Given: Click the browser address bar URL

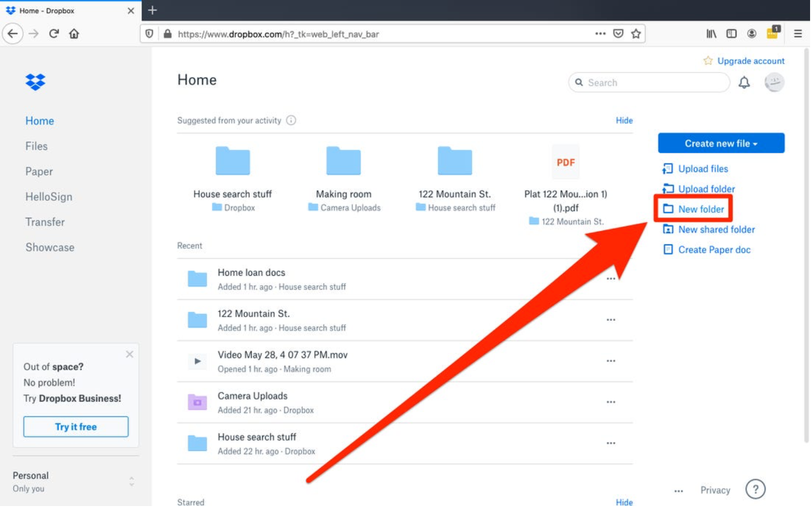Looking at the screenshot, I should pyautogui.click(x=278, y=34).
